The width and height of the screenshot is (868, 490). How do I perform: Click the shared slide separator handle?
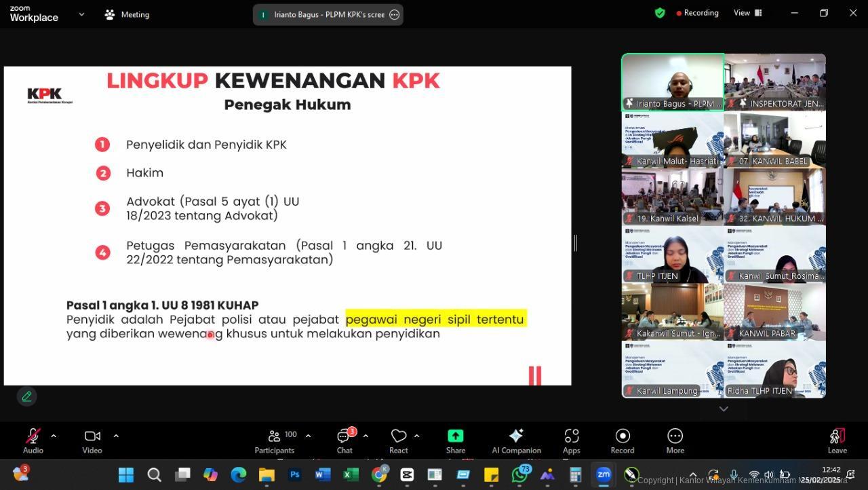[x=576, y=243]
